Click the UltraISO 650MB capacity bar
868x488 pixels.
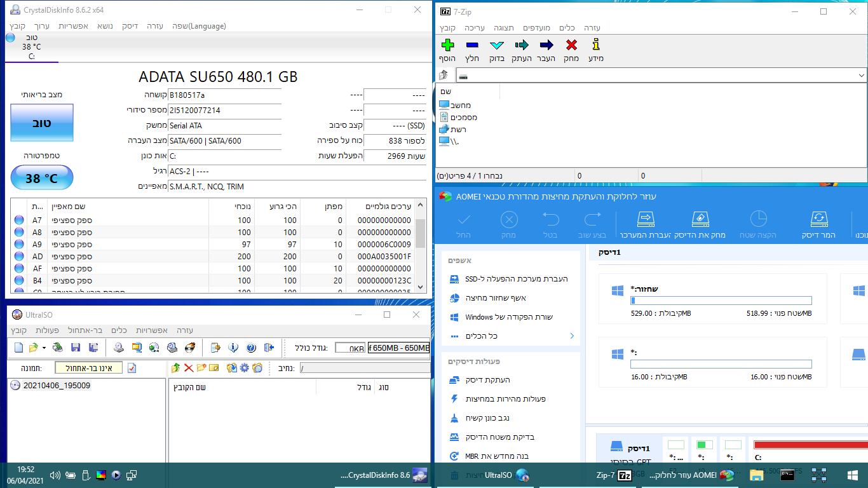[398, 348]
